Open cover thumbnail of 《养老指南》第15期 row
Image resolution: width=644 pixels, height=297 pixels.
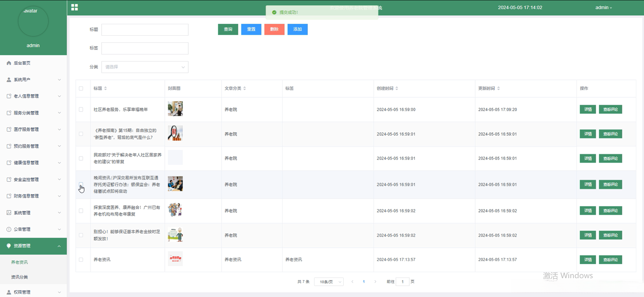[x=175, y=133]
